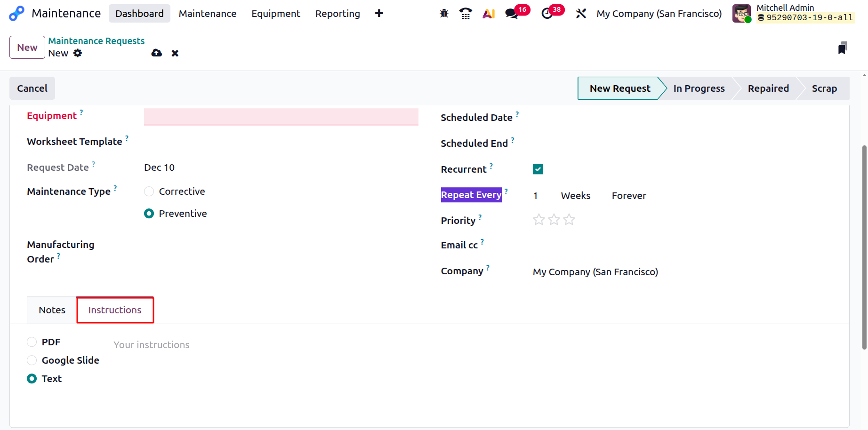Select the Corrective maintenance type
868x430 pixels.
pos(149,191)
